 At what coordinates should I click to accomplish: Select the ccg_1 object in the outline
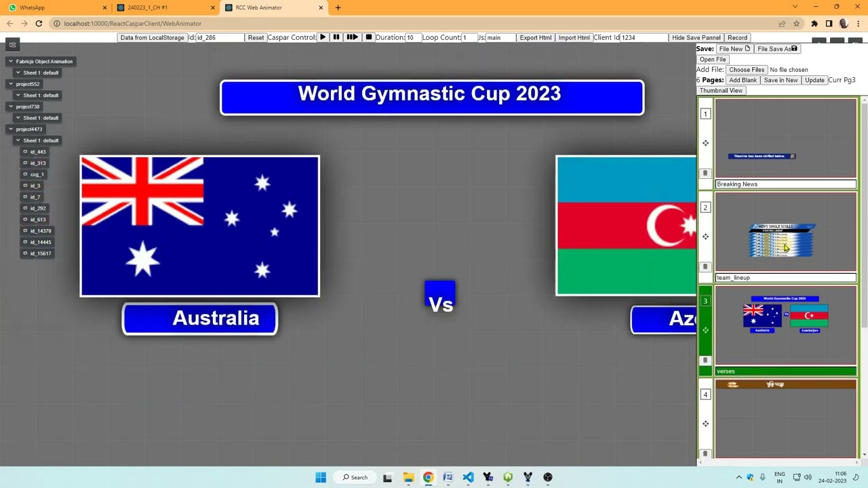(x=34, y=174)
